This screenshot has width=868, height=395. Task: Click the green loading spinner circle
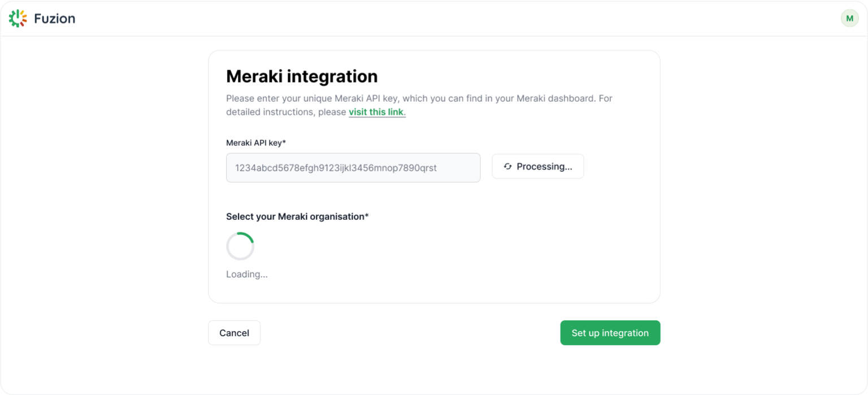coord(240,246)
